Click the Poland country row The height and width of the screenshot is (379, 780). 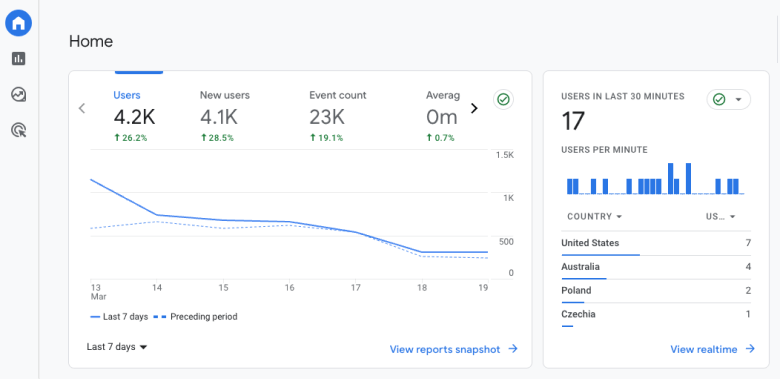pyautogui.click(x=656, y=291)
